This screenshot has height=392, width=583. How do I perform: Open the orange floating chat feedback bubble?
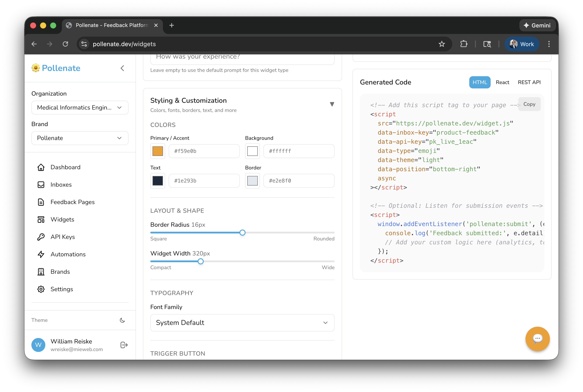[537, 339]
